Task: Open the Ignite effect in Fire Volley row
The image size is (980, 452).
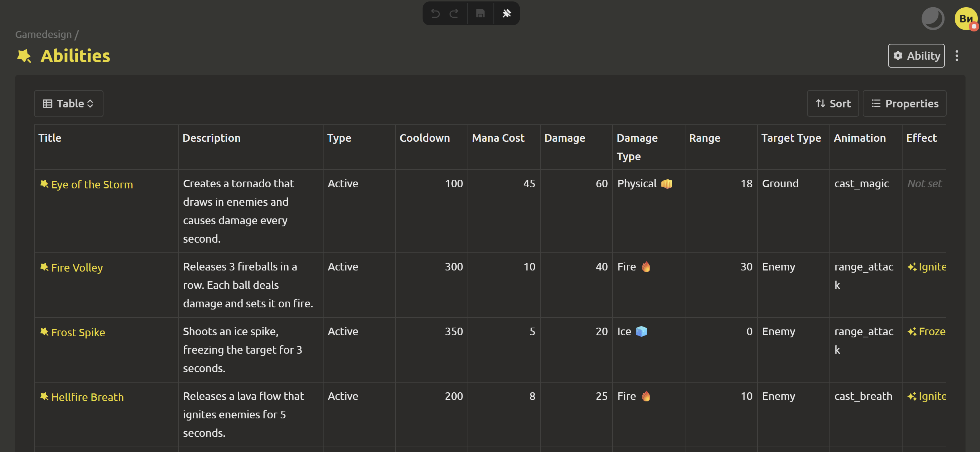Action: [x=927, y=267]
